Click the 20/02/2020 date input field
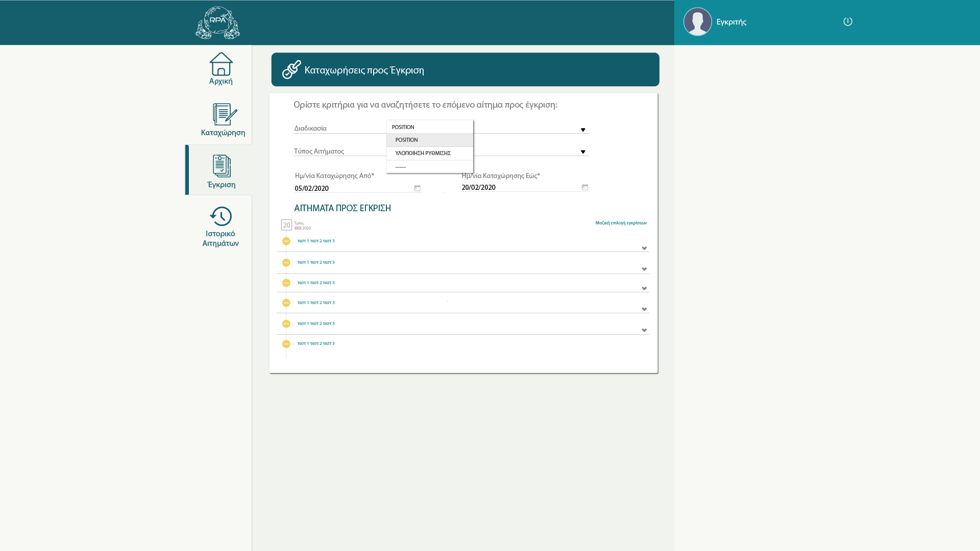 pyautogui.click(x=518, y=188)
